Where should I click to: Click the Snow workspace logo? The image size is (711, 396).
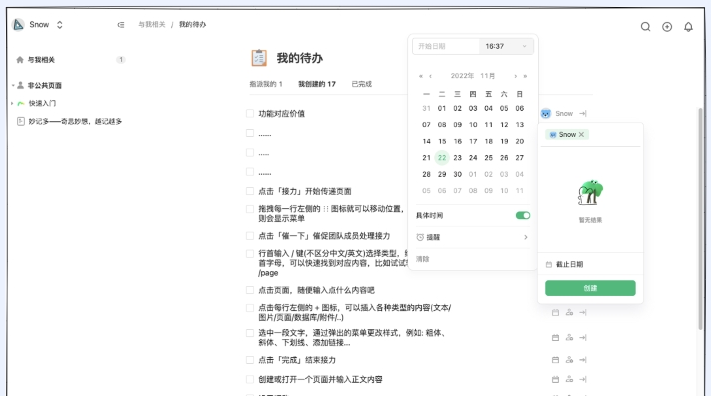[x=18, y=24]
